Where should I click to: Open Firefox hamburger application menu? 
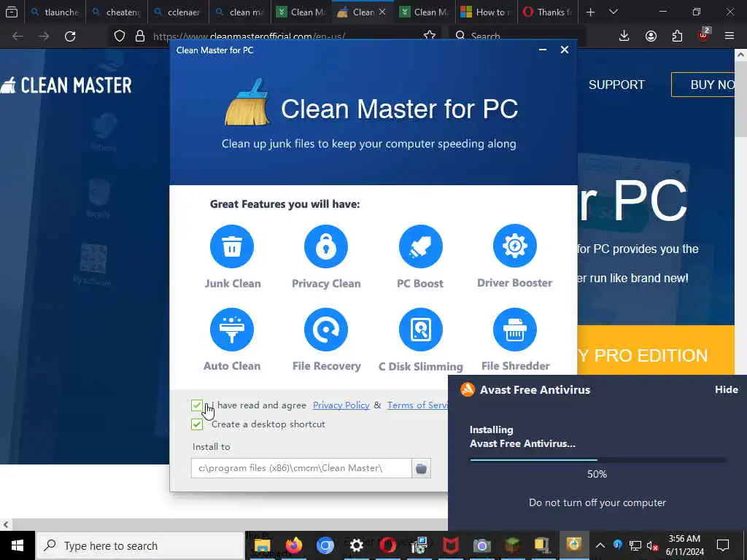tap(729, 36)
